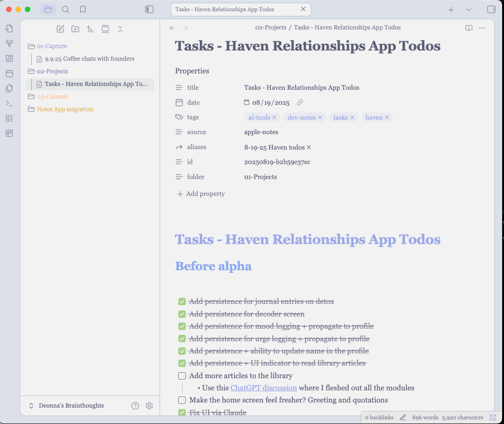
Task: Open the quick switcher ribbon icon
Action: (9, 28)
